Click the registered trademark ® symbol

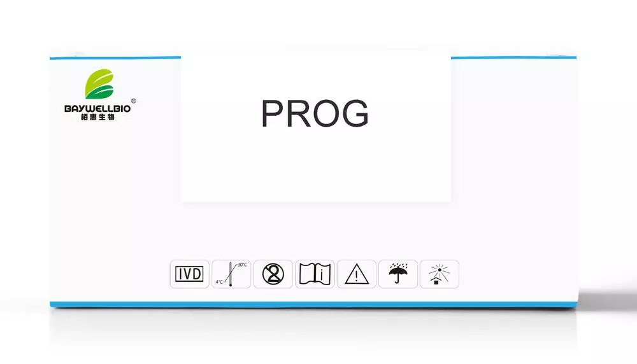click(x=134, y=101)
